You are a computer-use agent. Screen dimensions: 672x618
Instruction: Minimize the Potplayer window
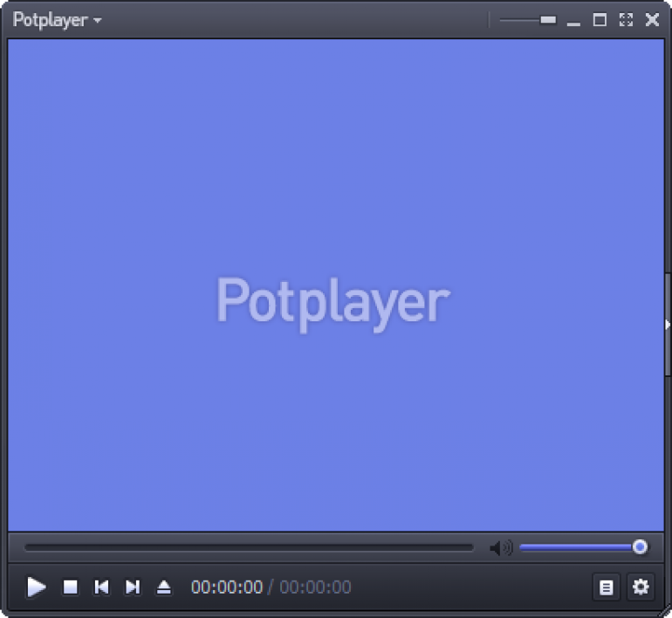click(573, 22)
